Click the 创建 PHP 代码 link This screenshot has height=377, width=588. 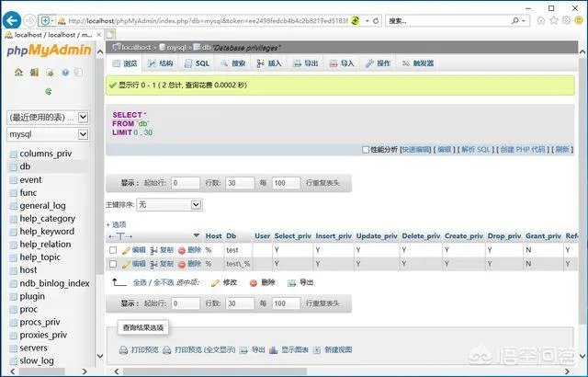523,150
